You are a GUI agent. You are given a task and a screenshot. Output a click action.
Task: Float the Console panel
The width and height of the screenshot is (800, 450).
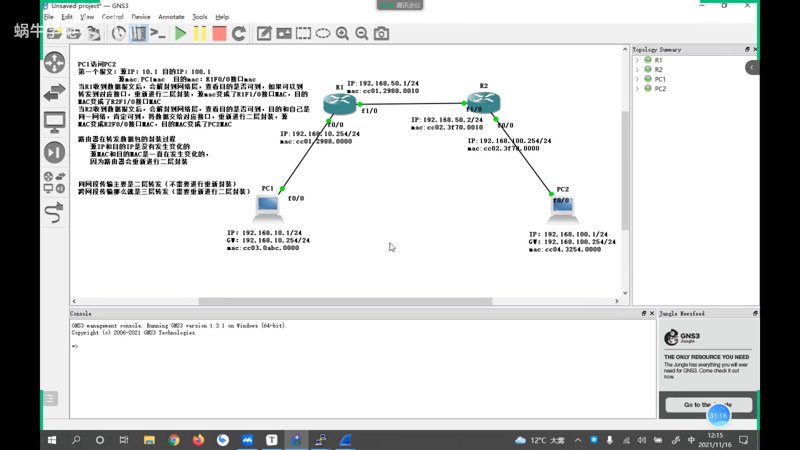click(644, 313)
